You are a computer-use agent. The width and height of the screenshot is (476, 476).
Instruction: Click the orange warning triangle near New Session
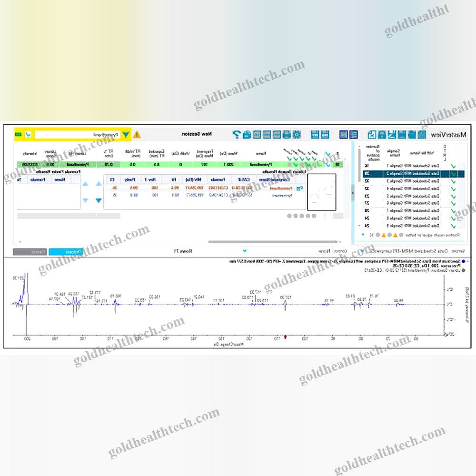(x=137, y=135)
